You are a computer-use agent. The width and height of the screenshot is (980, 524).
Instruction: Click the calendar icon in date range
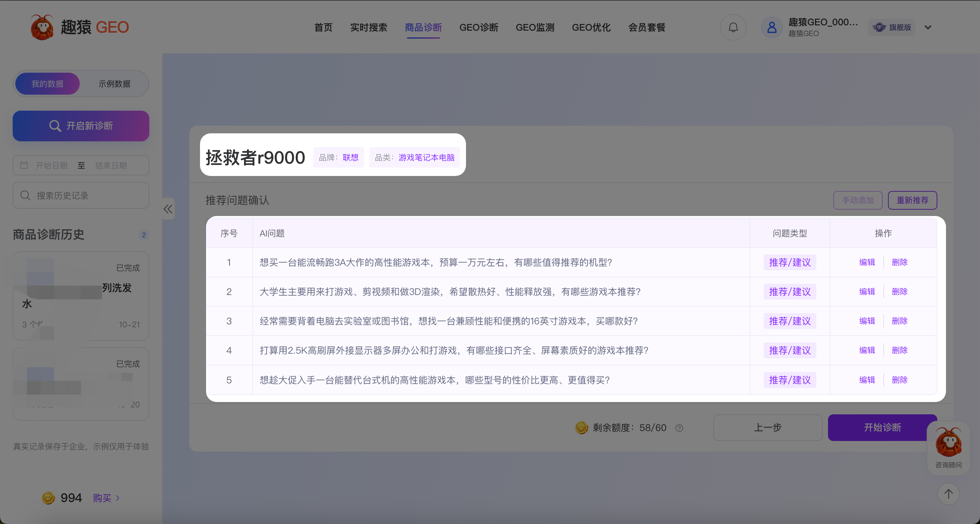pos(24,165)
